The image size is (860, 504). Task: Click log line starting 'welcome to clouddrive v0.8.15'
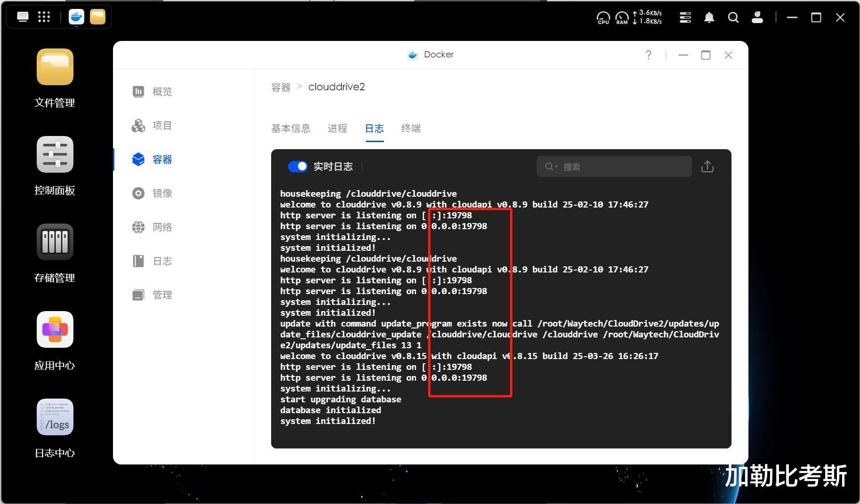[x=469, y=356]
